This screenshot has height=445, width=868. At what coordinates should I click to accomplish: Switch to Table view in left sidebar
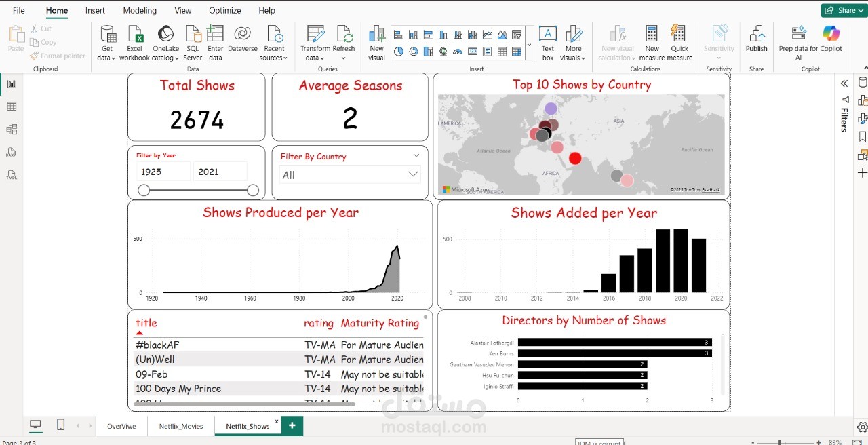click(x=12, y=107)
